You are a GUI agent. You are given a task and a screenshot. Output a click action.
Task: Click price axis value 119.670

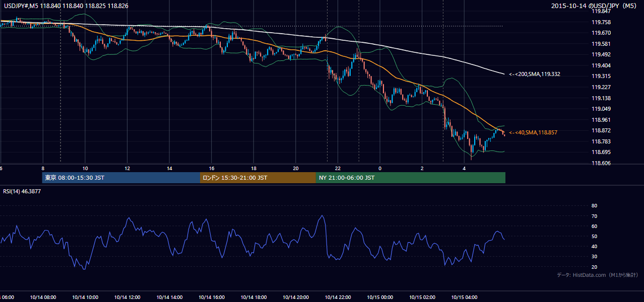point(601,33)
